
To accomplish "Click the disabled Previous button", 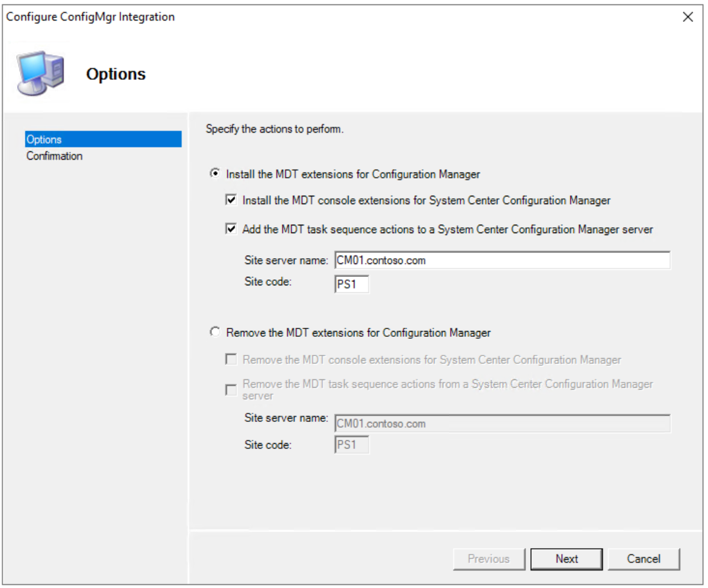I will tap(489, 558).
